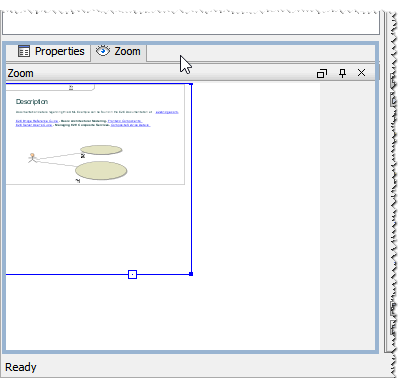Close the Zoom panel
The image size is (406, 378).
pos(361,73)
